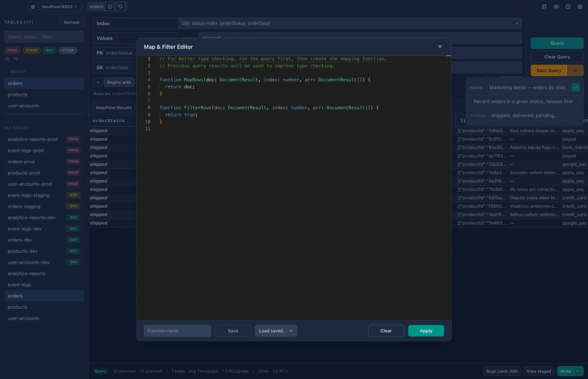Click the query Name input field
This screenshot has width=588, height=379.
coord(527,87)
